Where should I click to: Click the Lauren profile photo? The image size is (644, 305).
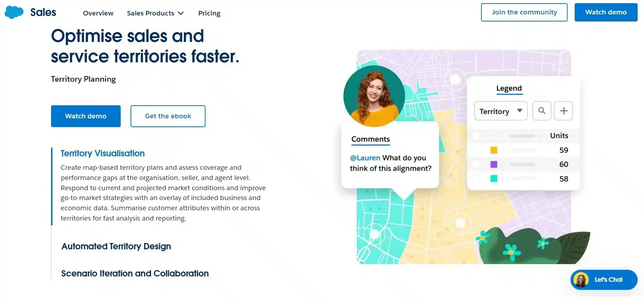click(374, 96)
